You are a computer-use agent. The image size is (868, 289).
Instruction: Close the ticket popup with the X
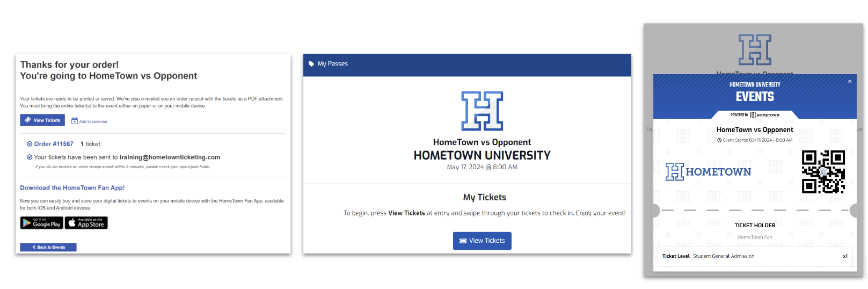pyautogui.click(x=850, y=82)
